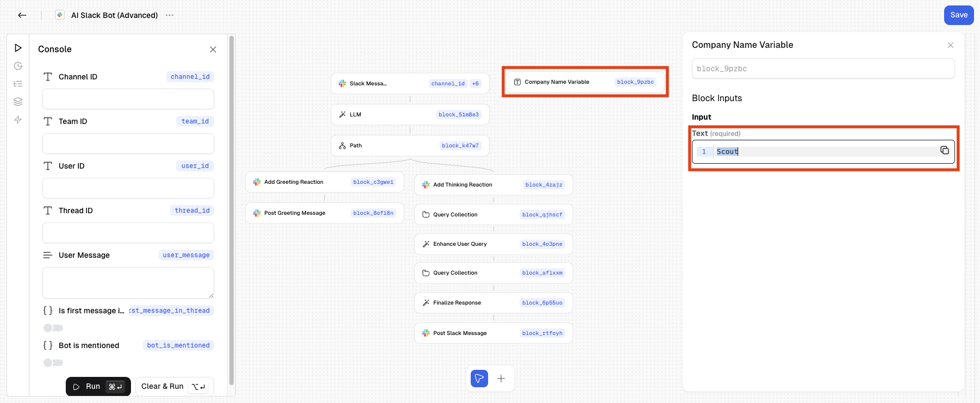This screenshot has width=980, height=403.
Task: Expand the +6 variables badge on Slack block
Action: coord(475,84)
